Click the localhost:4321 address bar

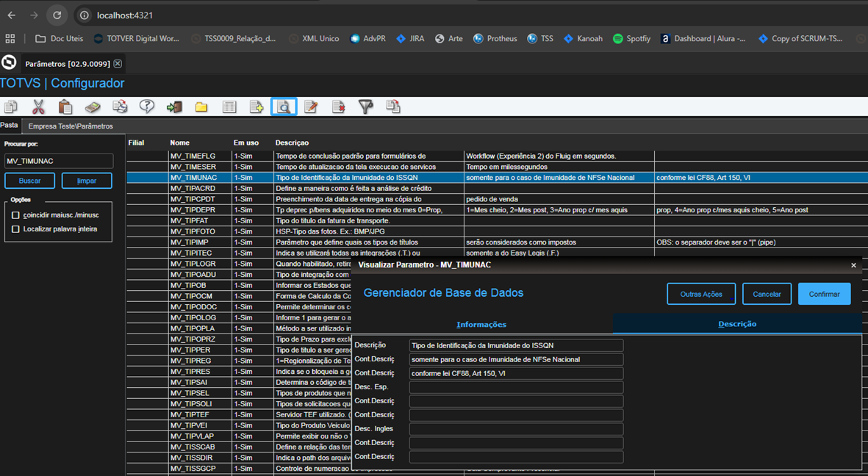tap(124, 15)
